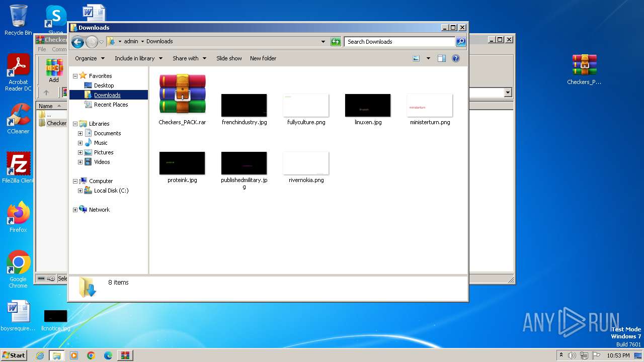
Task: Open Recycle Bin desktop icon
Action: (x=18, y=20)
